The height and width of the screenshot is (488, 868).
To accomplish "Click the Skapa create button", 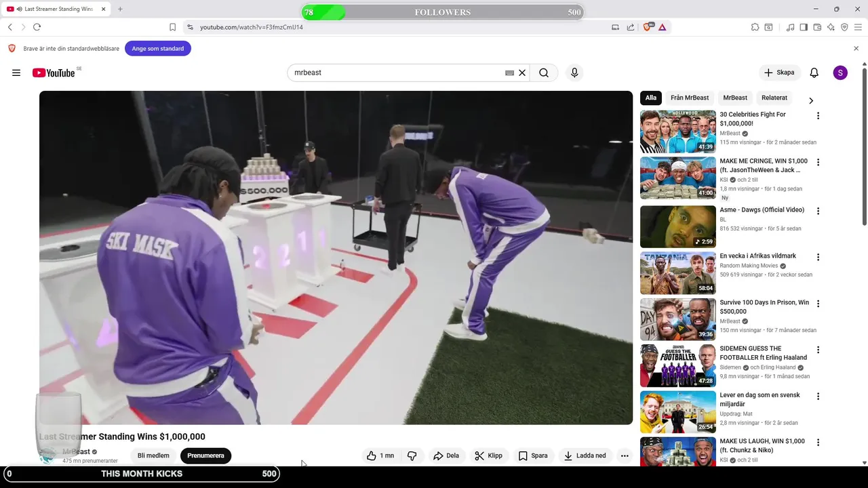I will 779,73.
